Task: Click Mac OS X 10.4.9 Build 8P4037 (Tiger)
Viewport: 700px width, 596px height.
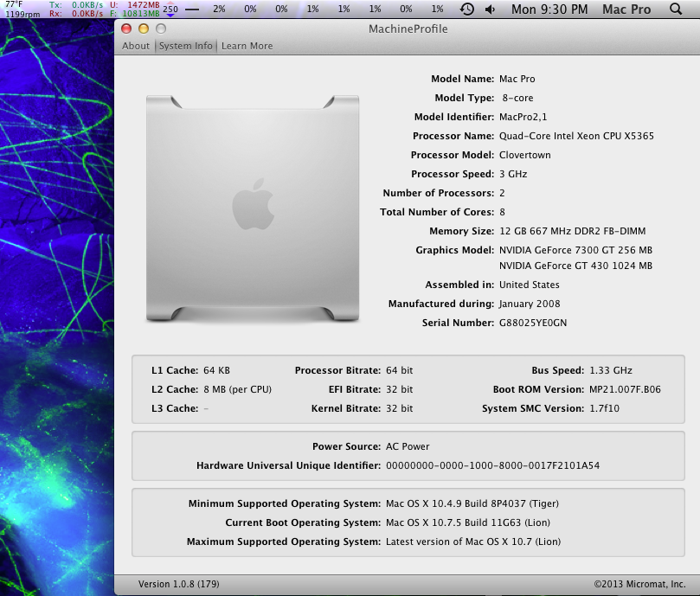Action: 472,503
